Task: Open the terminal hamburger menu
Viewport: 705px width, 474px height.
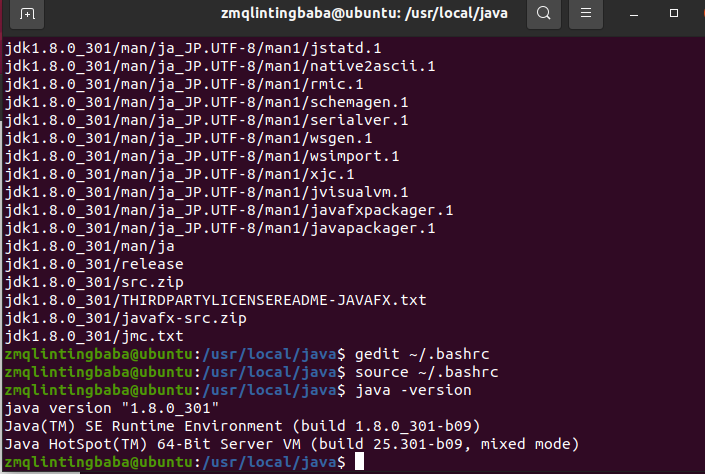Action: coord(586,13)
